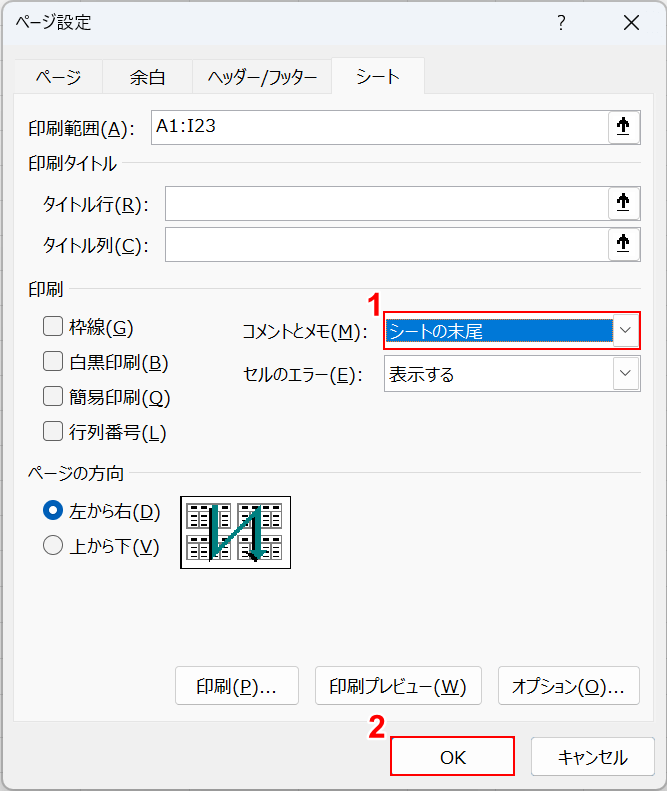Select the 左から右 page order radio button
The height and width of the screenshot is (791, 667).
pyautogui.click(x=53, y=511)
